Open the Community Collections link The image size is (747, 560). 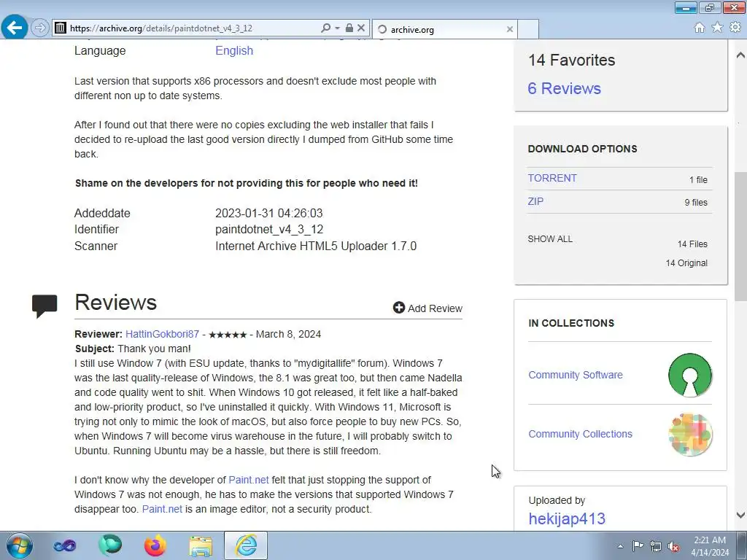coord(580,434)
